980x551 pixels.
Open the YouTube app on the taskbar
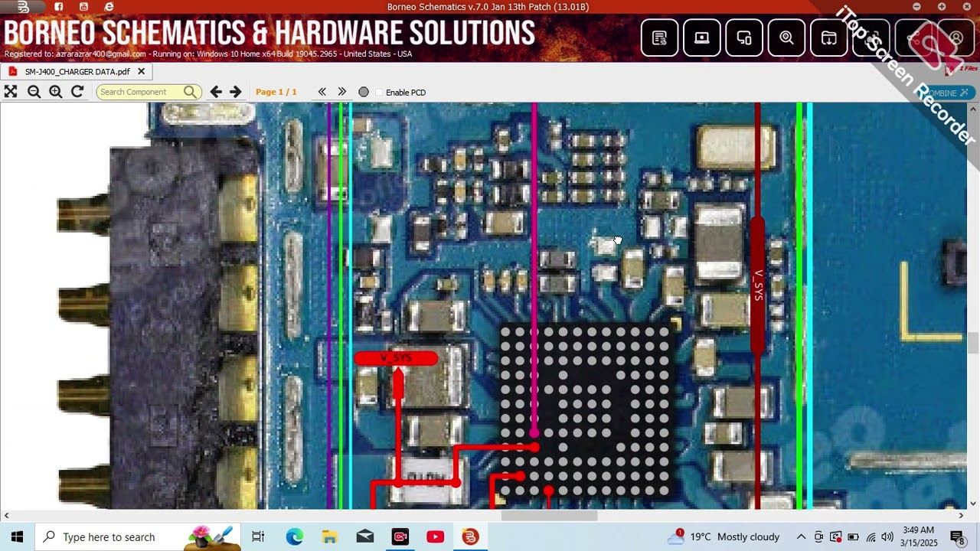(x=436, y=536)
